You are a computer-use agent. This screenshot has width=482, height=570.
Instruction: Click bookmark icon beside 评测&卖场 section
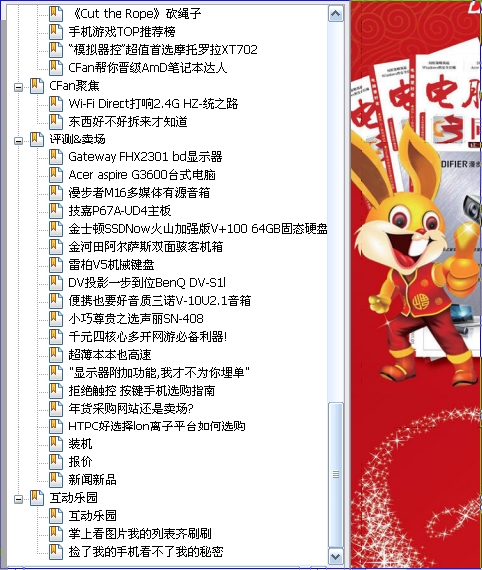point(37,139)
